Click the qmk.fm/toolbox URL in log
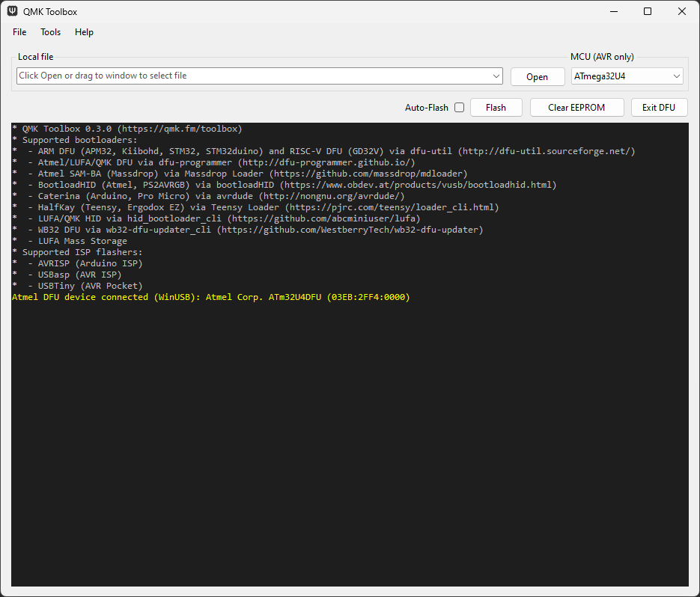 coord(180,129)
